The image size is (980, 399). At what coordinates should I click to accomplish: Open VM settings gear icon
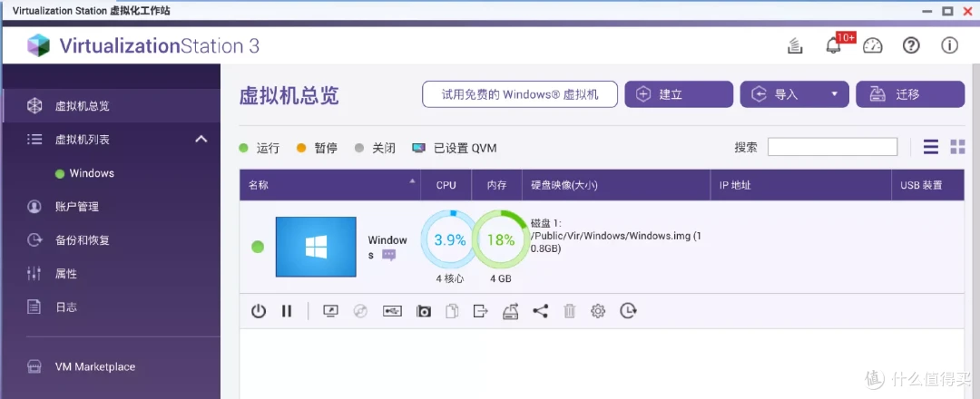(598, 311)
